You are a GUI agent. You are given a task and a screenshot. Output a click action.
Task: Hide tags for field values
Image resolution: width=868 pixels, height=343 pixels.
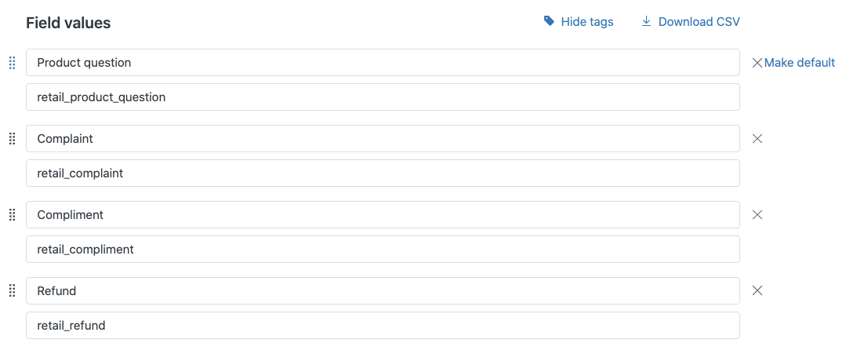pos(587,22)
